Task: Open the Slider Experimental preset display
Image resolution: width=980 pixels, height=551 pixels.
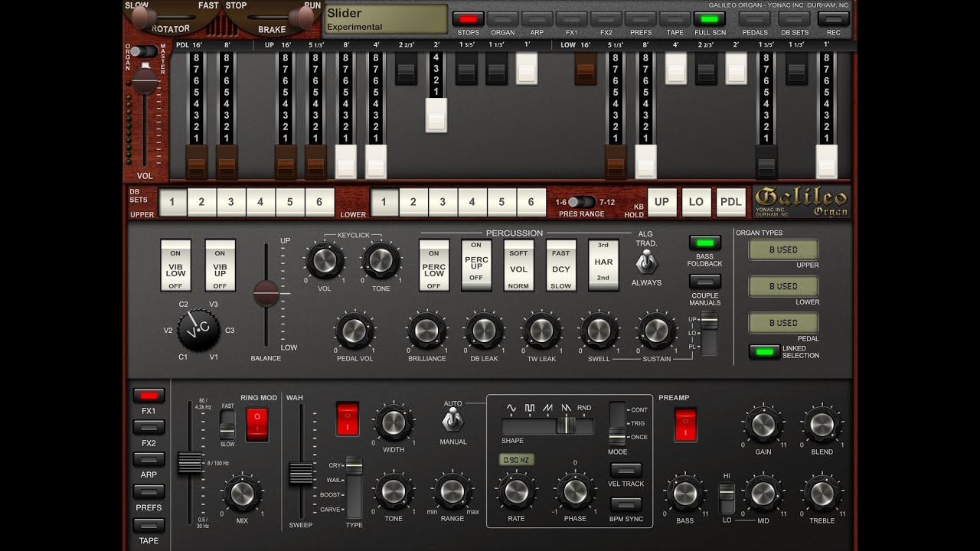Action: pyautogui.click(x=386, y=19)
